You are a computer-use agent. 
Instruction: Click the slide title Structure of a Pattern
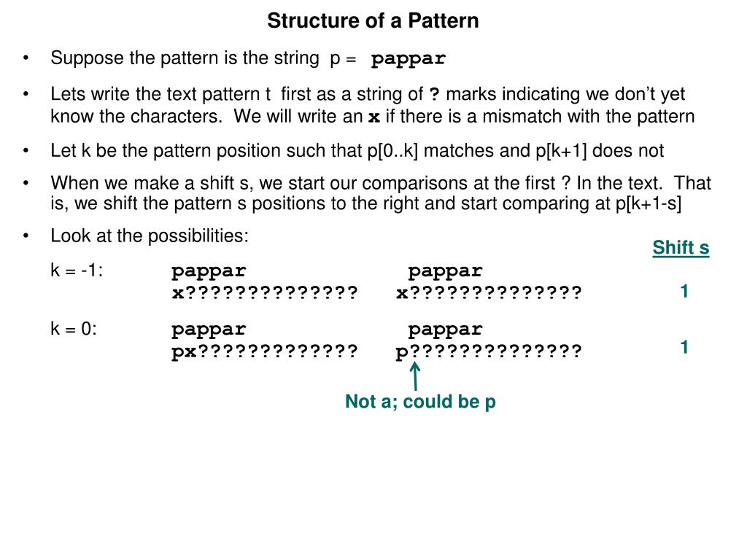pyautogui.click(x=373, y=20)
